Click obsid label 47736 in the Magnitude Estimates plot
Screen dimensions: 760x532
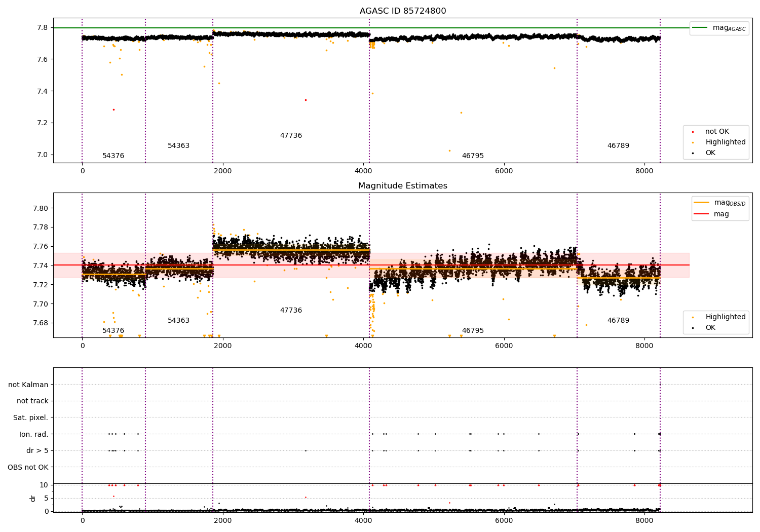coord(291,311)
